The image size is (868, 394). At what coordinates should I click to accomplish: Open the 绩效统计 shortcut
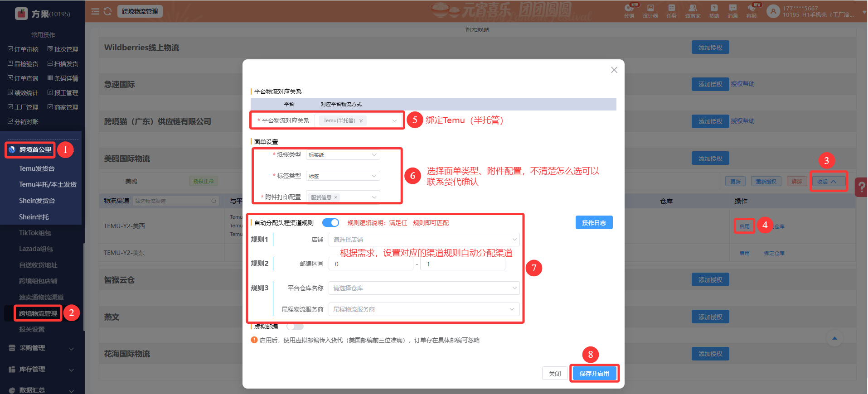coord(23,92)
